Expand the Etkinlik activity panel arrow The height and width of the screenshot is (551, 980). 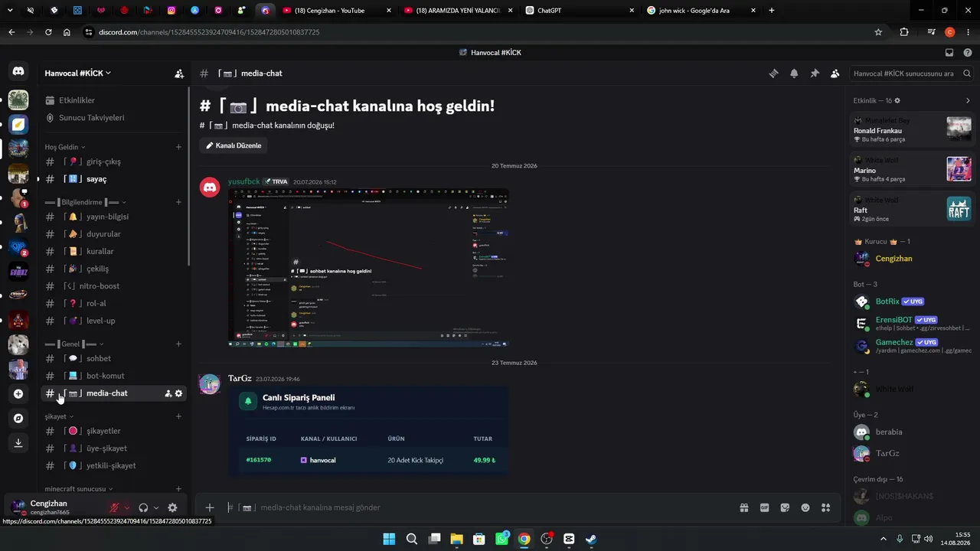coord(968,100)
